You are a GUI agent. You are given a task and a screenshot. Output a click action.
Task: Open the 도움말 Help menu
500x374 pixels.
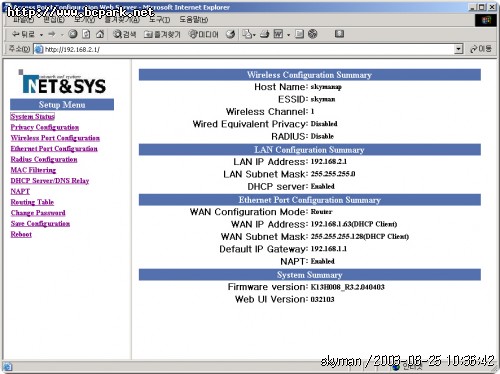tap(194, 20)
